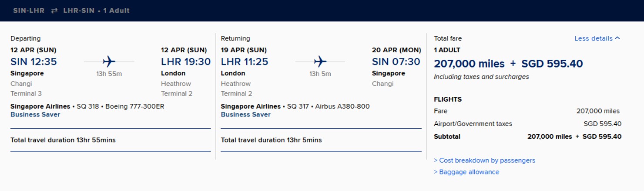Screen dimensions: 644x191
Task: Click the chevron next to Less details
Action: (617, 38)
